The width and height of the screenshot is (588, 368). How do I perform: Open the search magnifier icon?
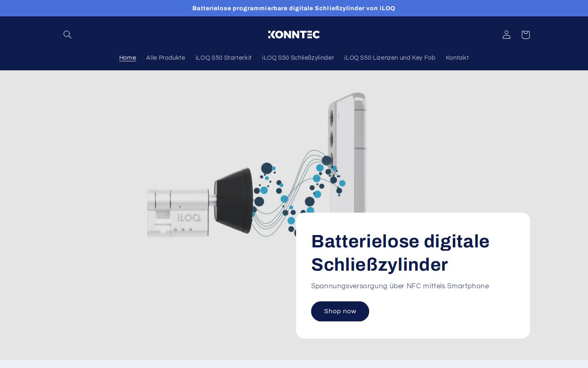tap(67, 35)
